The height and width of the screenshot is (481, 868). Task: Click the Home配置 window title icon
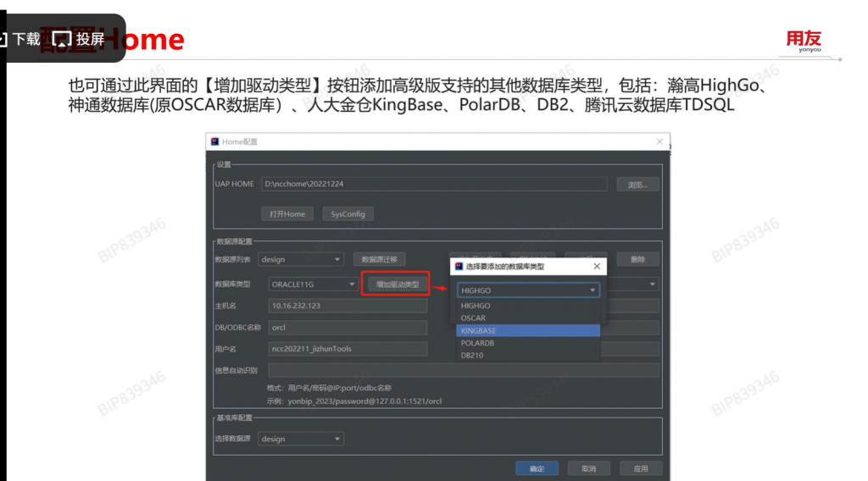tap(215, 141)
